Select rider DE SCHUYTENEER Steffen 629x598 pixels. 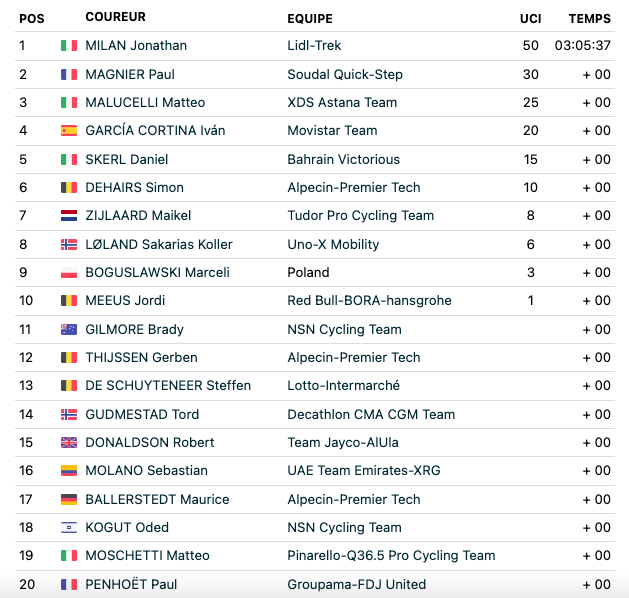[x=168, y=386]
